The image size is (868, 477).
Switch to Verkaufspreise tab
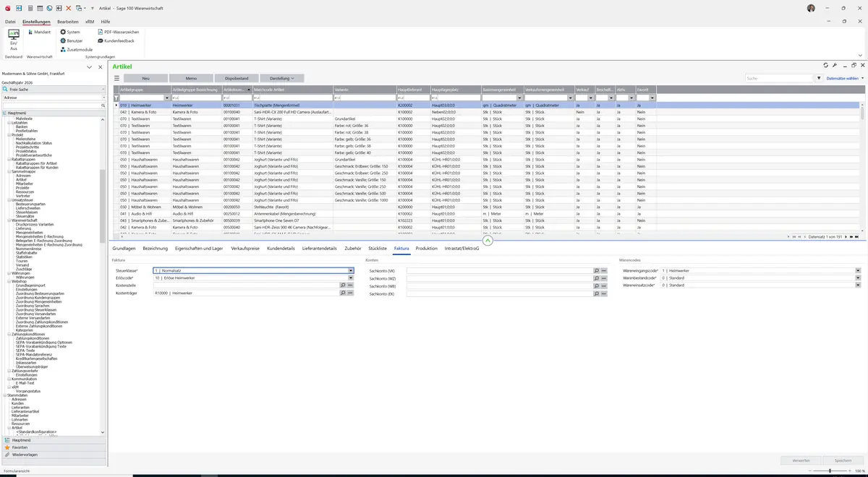[x=245, y=249]
